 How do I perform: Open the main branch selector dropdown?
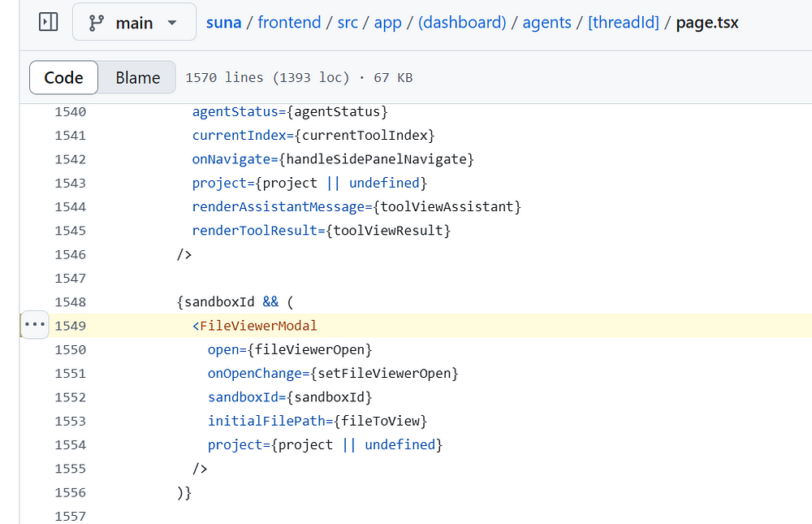click(134, 22)
